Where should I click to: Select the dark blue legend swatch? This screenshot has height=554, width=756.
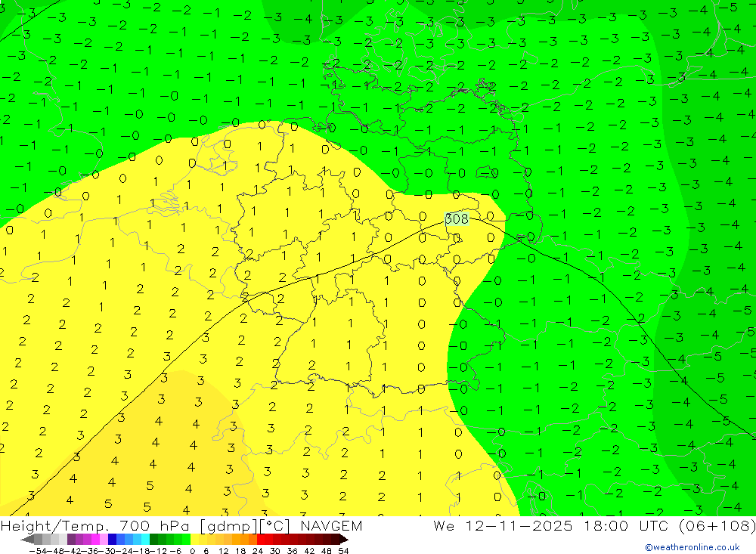pyautogui.click(x=112, y=539)
